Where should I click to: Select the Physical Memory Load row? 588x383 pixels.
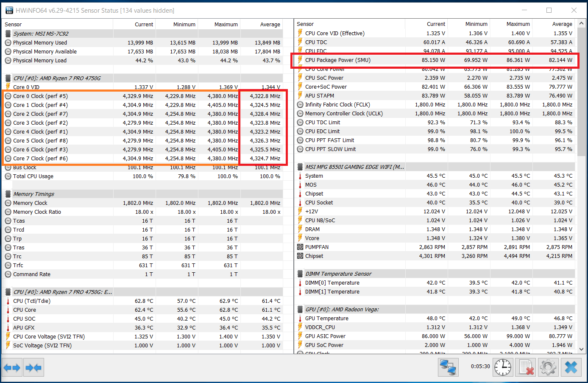[142, 60]
